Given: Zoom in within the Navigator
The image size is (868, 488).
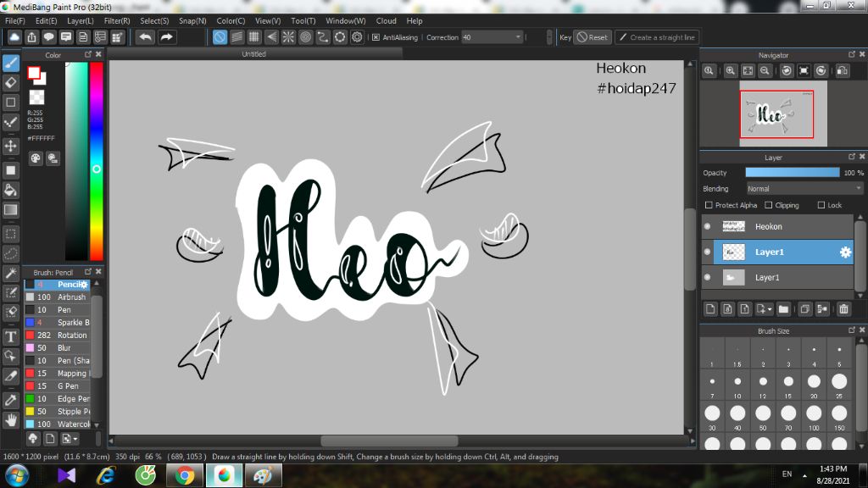Looking at the screenshot, I should 730,71.
